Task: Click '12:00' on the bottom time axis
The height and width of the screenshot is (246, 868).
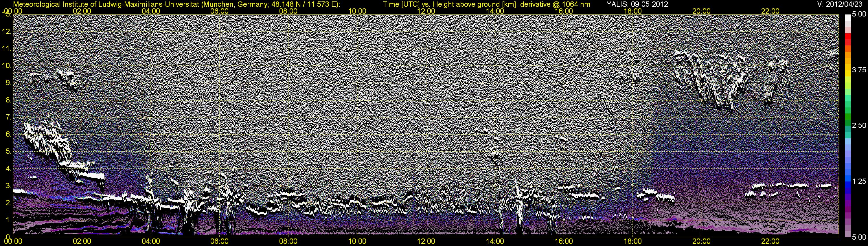Action: click(x=426, y=241)
